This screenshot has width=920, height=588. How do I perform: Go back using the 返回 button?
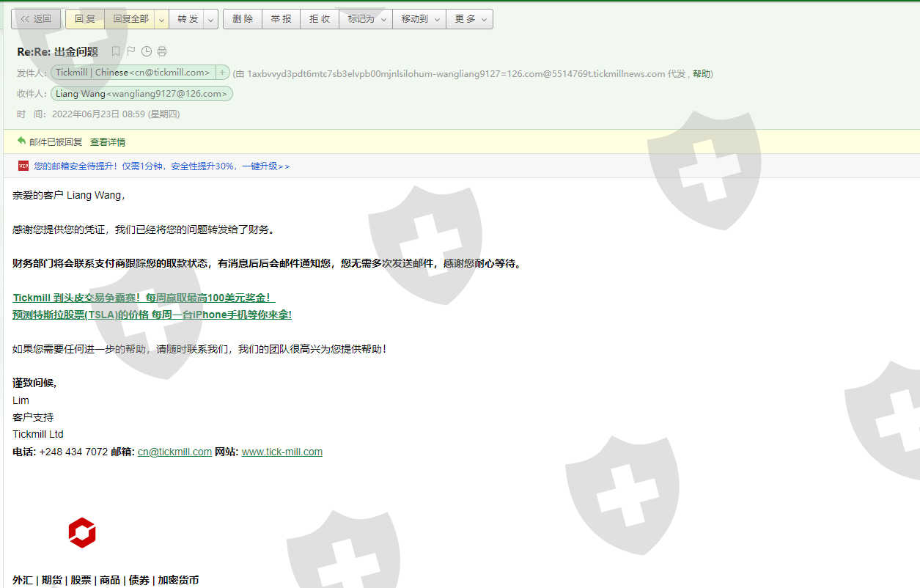pos(36,19)
